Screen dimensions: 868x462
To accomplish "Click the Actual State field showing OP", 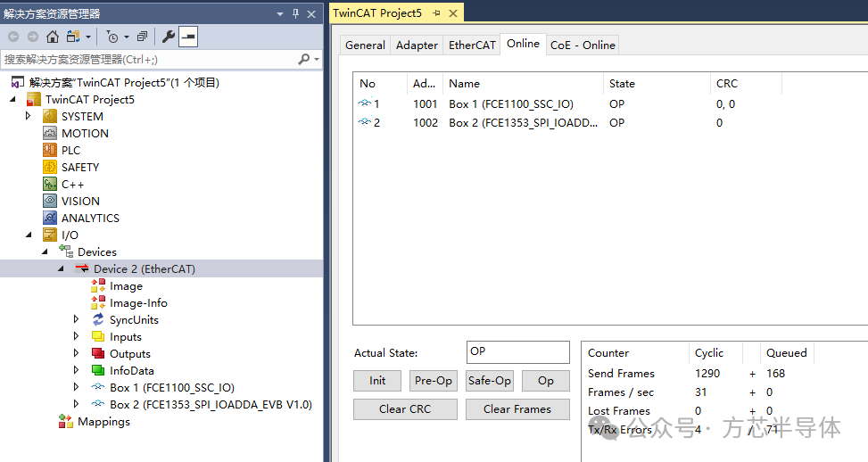I will [x=518, y=352].
